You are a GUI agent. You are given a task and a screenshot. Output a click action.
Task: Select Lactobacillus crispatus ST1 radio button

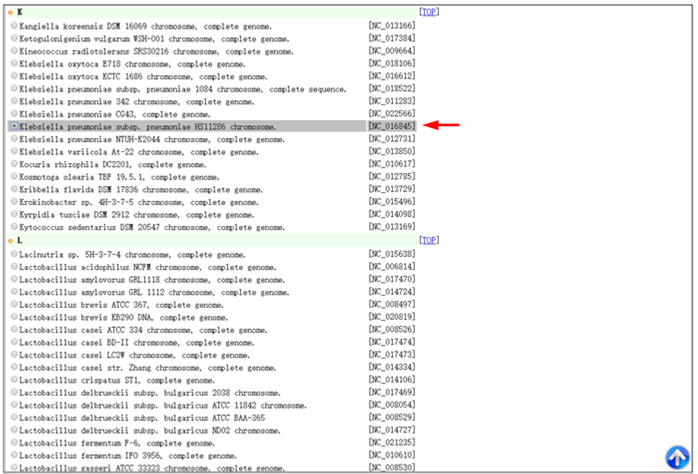coord(14,380)
